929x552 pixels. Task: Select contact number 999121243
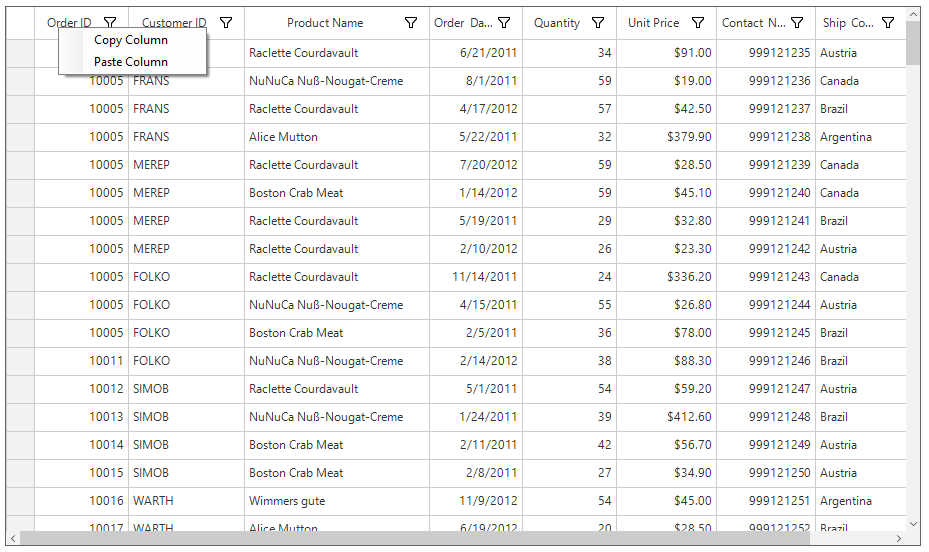765,277
